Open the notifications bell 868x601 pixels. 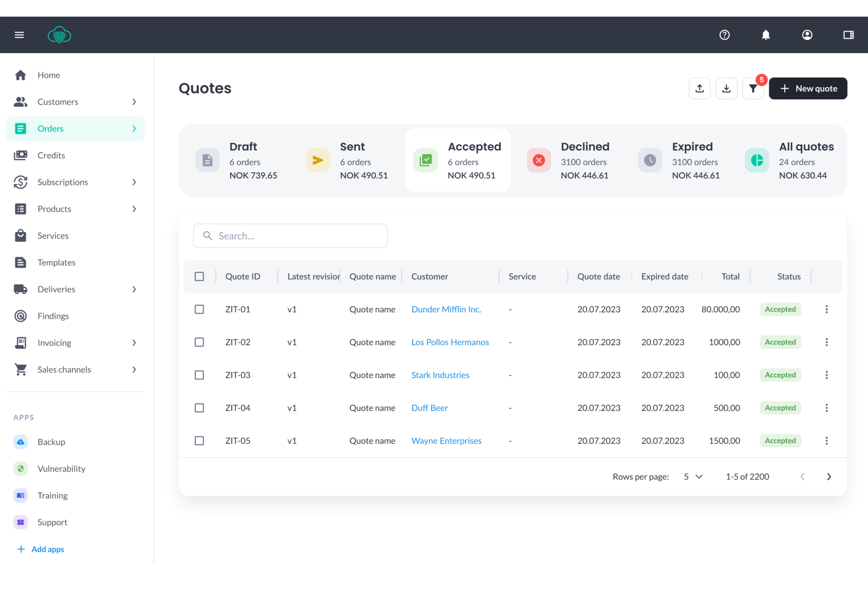click(766, 35)
